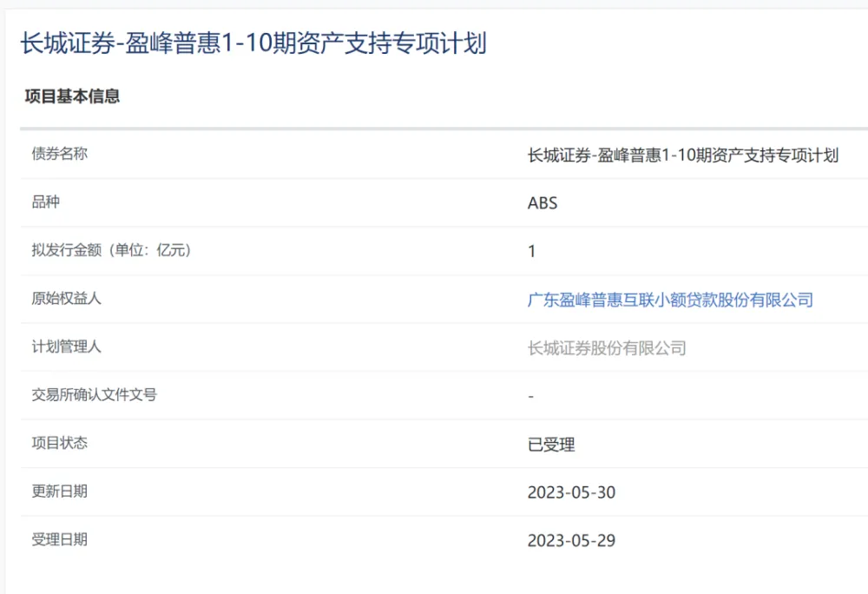Screen dimensions: 868x594
Task: Select the date 2023-05-29
Action: pos(571,541)
